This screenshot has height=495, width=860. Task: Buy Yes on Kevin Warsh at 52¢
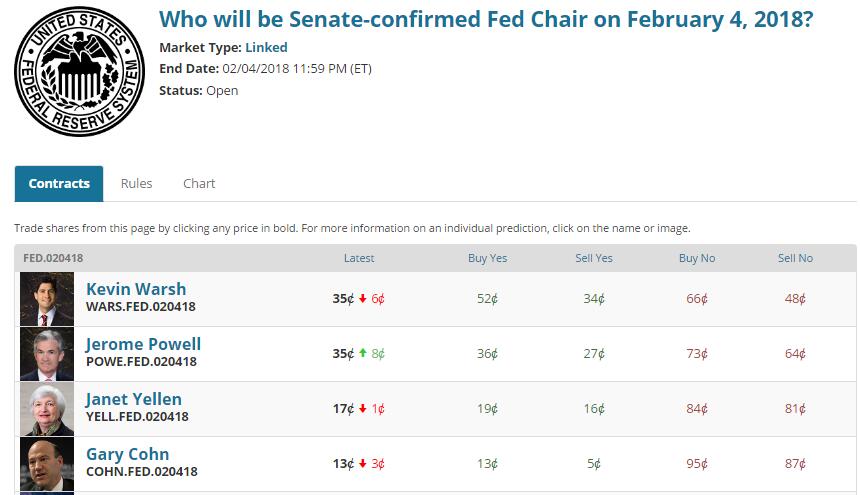(x=487, y=299)
